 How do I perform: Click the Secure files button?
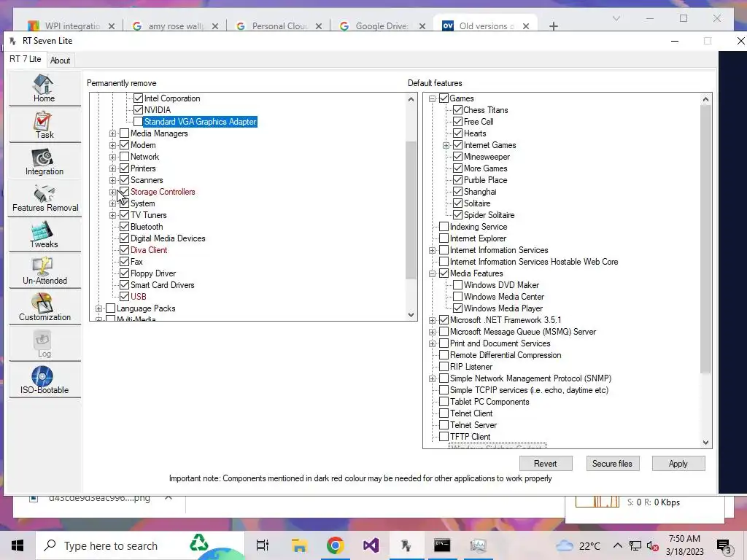coord(612,463)
